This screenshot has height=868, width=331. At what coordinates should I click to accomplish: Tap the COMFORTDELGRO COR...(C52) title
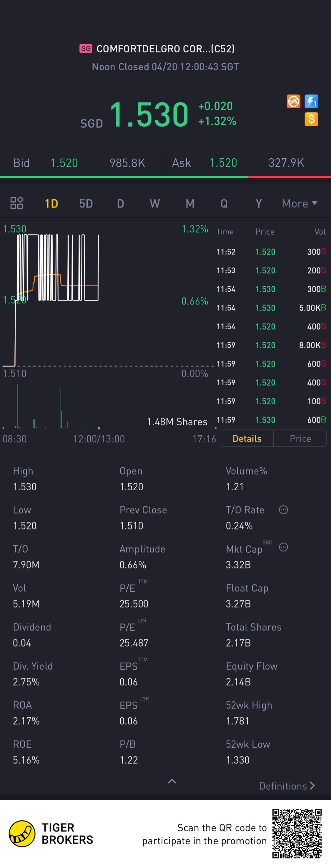(165, 49)
